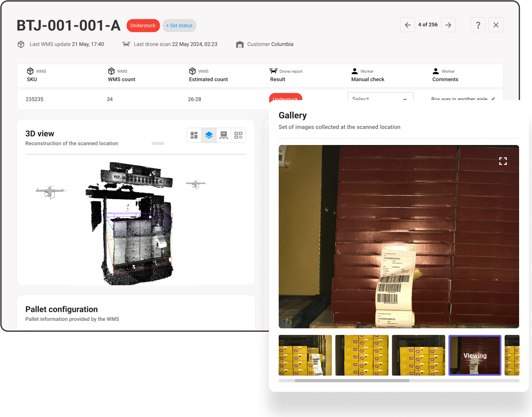Click the thumbnail marked Viewing
The width and height of the screenshot is (532, 417).
coord(475,355)
